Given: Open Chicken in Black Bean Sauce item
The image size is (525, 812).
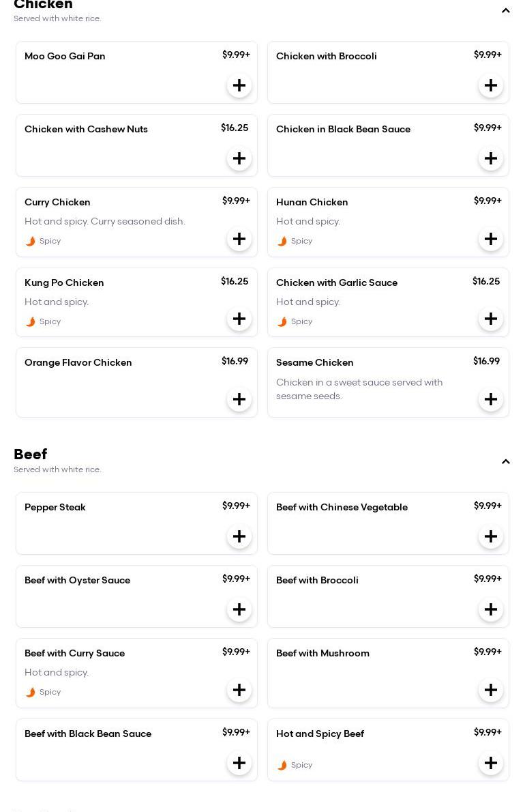Looking at the screenshot, I should 343,130.
